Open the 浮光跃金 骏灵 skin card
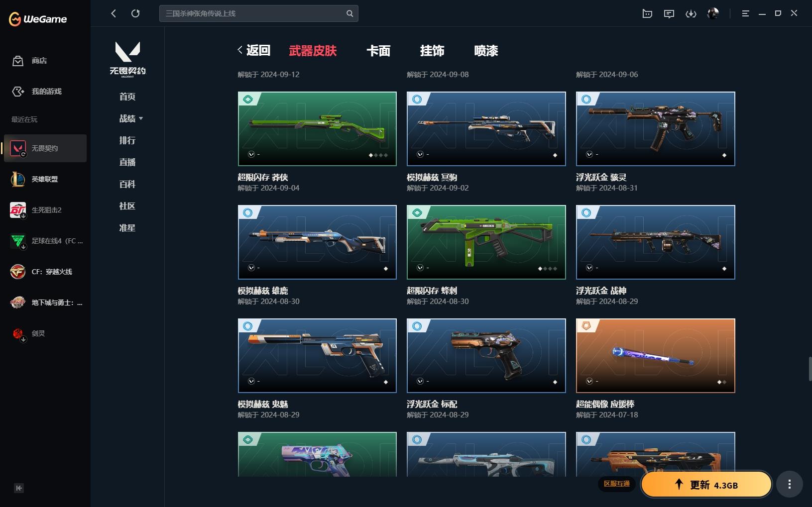812x507 pixels. pyautogui.click(x=656, y=129)
